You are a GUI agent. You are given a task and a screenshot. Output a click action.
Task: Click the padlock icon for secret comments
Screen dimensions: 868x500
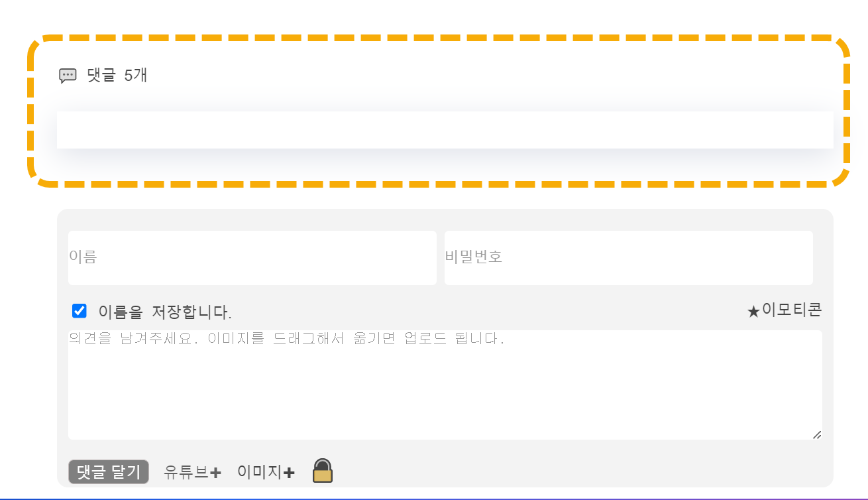tap(322, 470)
